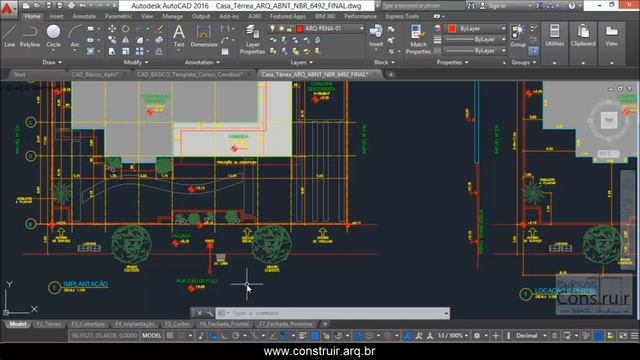Toggle isolate objects icon in status bar
This screenshot has height=360, width=640.
click(586, 336)
